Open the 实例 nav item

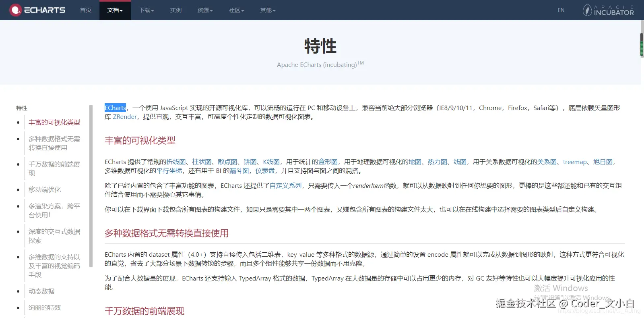[176, 10]
